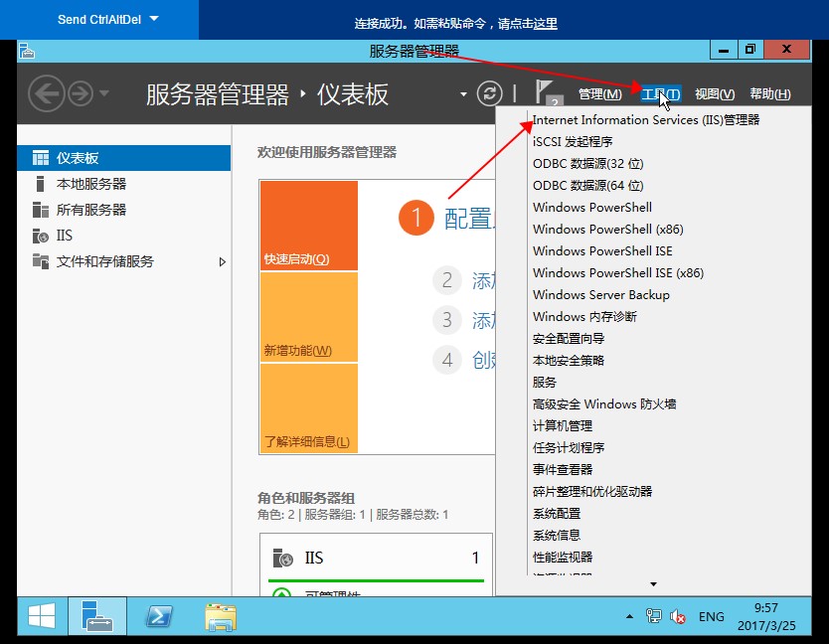
Task: Open the navigation history dropdown arrow
Action: pyautogui.click(x=104, y=93)
